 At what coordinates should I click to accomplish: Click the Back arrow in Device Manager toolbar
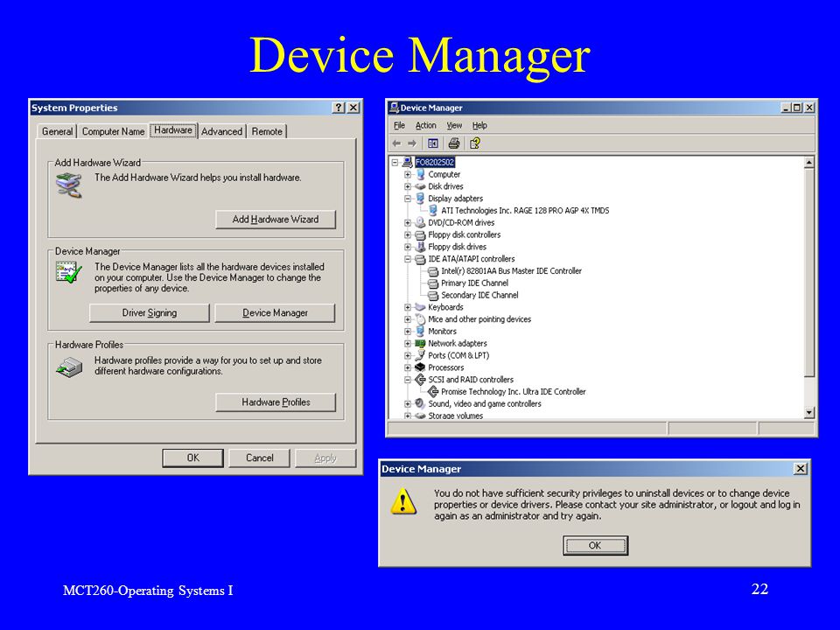tap(396, 143)
